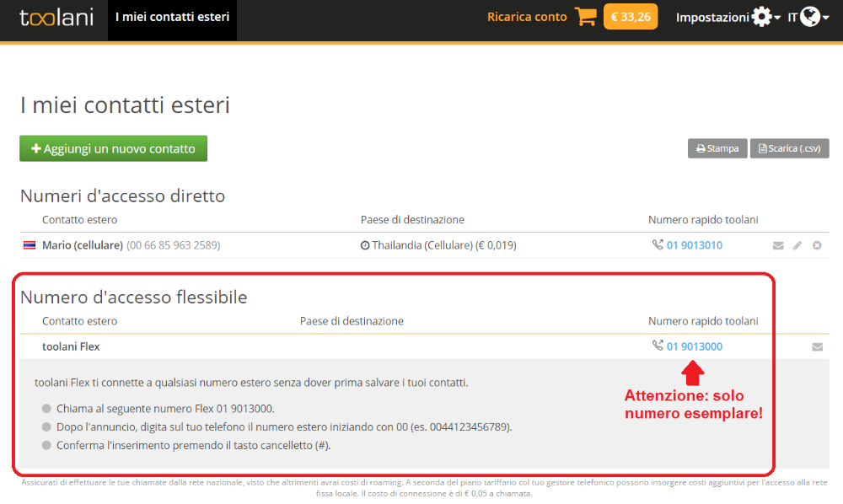Click the envelope icon in toolani Flex row

point(817,347)
